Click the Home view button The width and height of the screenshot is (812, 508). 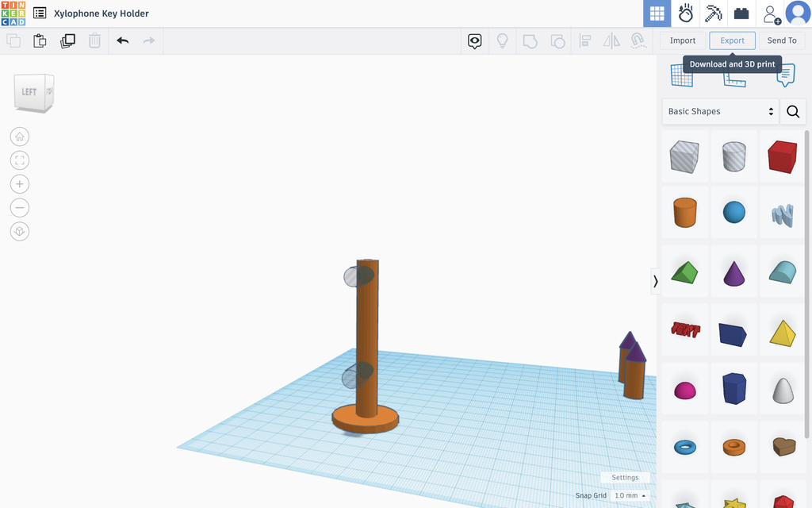pos(20,137)
